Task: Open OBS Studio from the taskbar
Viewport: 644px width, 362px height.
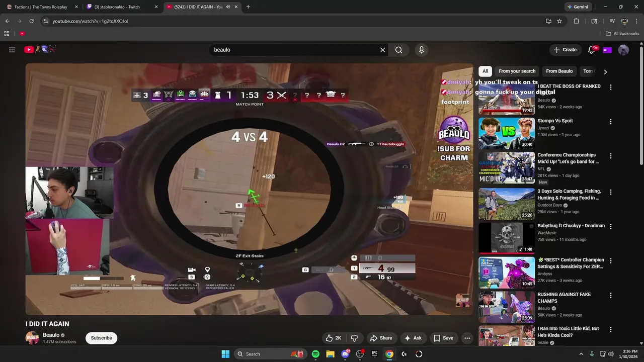Action: [360, 354]
